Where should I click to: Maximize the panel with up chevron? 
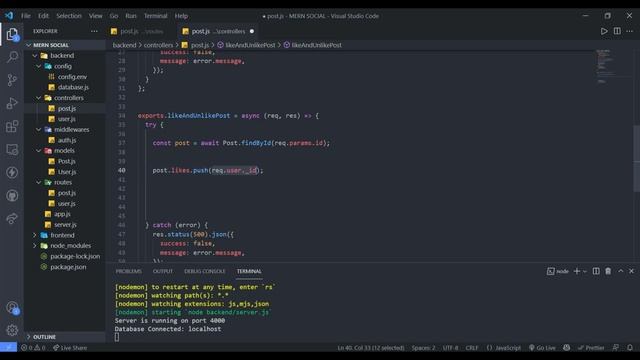point(621,271)
